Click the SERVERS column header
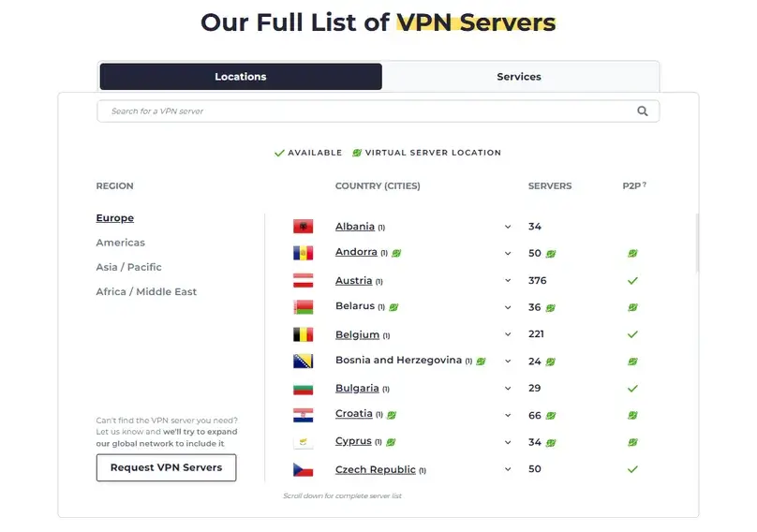 click(550, 185)
